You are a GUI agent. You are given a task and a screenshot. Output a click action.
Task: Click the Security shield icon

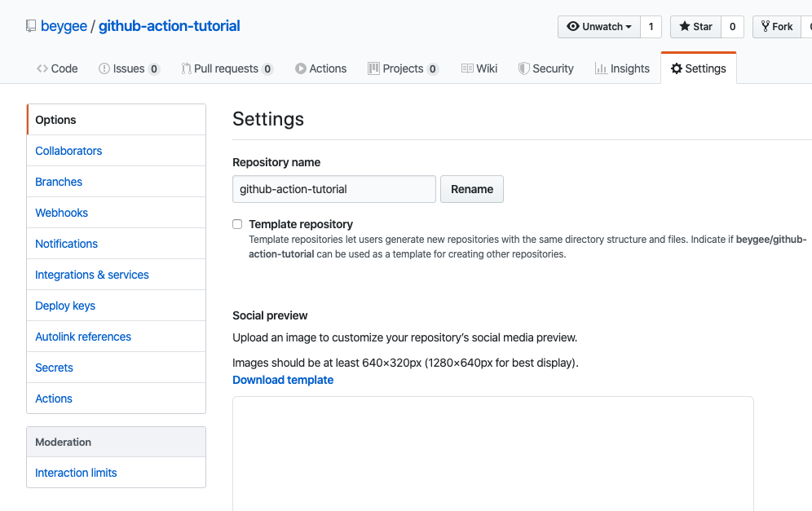tap(524, 68)
